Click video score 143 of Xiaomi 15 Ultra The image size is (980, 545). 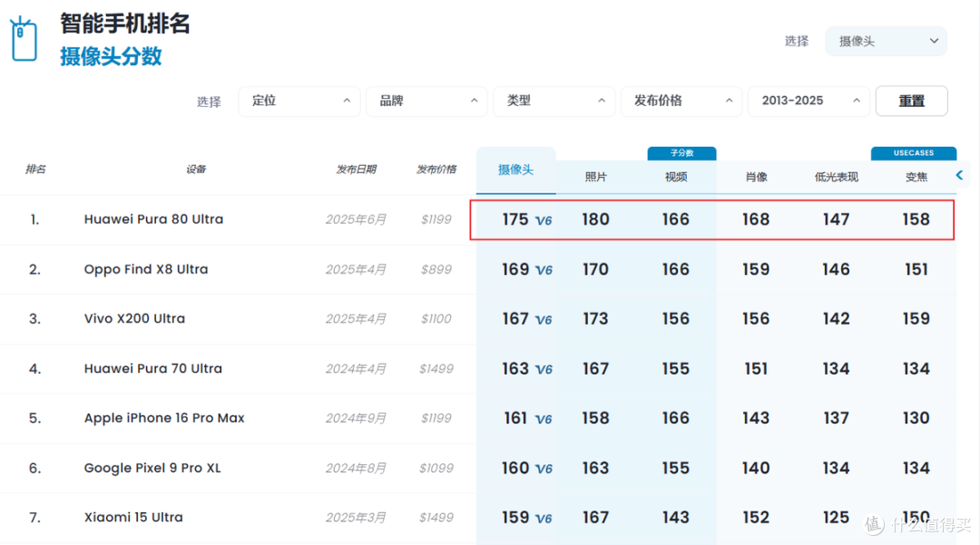tap(676, 518)
